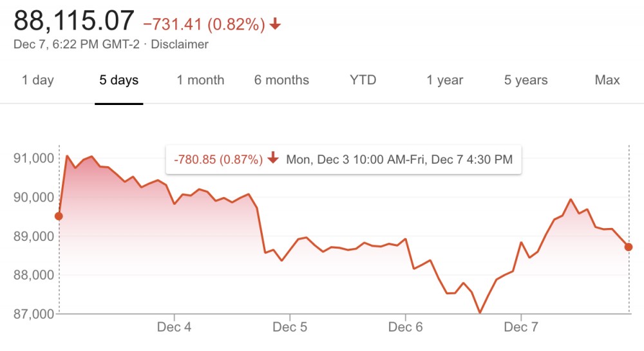The height and width of the screenshot is (351, 644).
Task: Click the Dec 5 axis label
Action: tap(290, 327)
